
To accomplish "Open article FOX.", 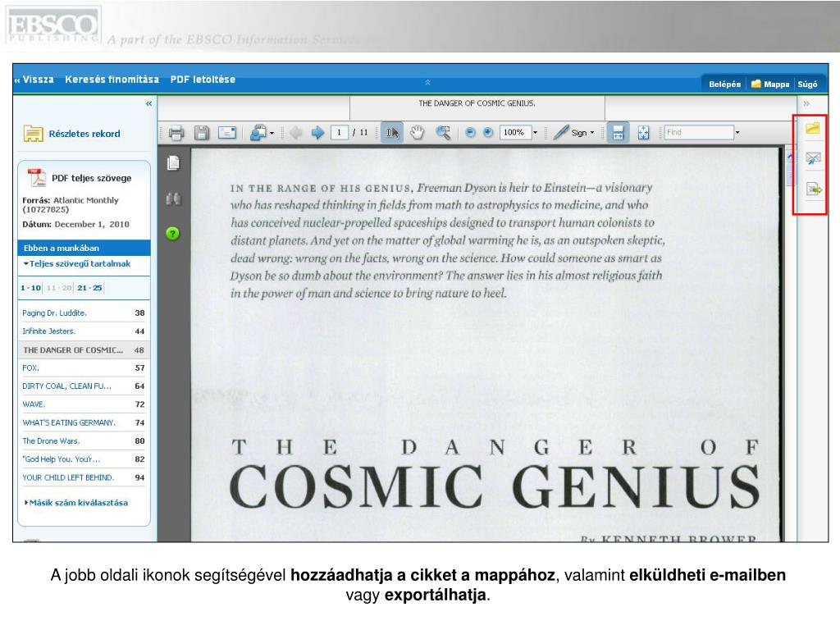I will [30, 367].
